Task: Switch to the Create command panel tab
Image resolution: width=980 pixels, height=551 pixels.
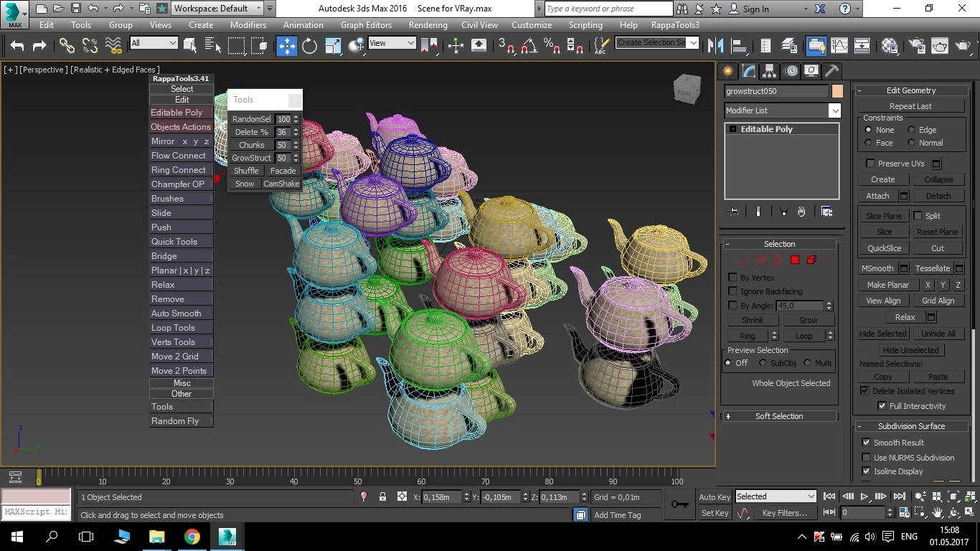Action: tap(728, 71)
